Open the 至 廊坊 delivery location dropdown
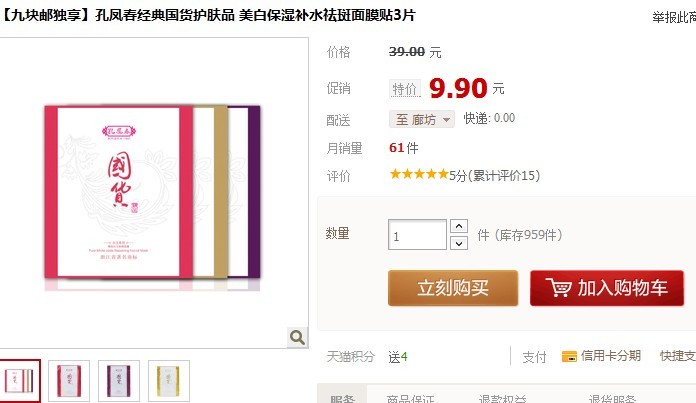Image resolution: width=696 pixels, height=403 pixels. coord(422,119)
